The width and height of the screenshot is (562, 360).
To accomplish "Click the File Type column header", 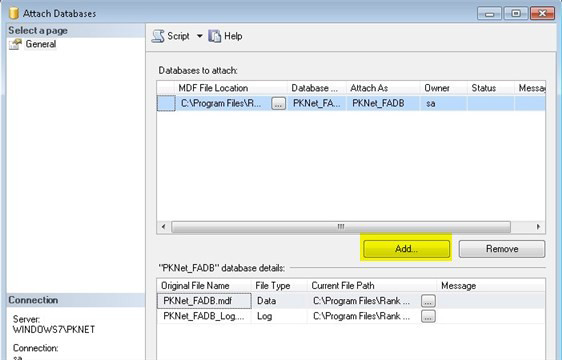I will pos(280,286).
